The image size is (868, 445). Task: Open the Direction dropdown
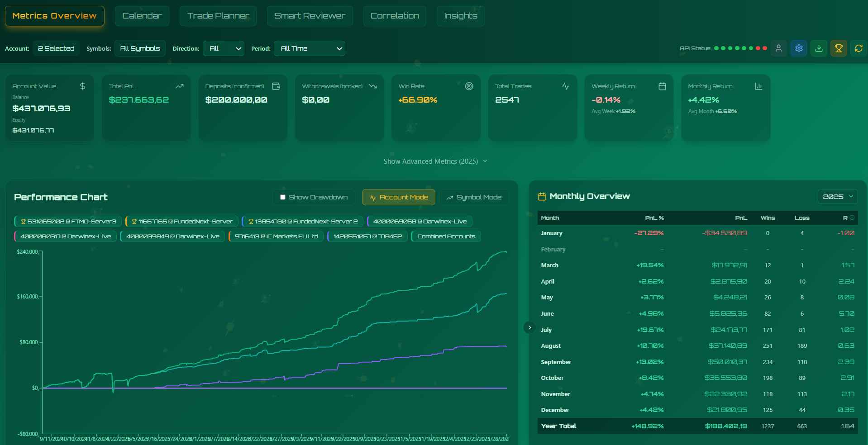coord(224,48)
